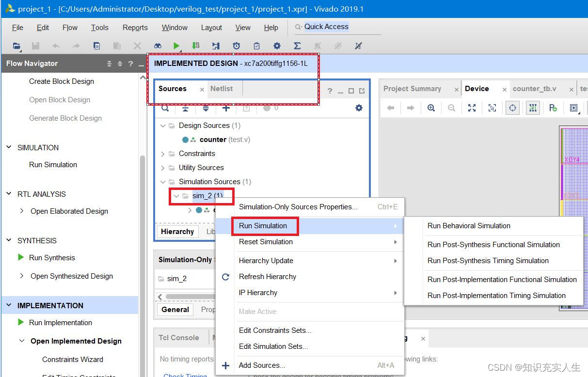Add sources with plus icon in Sources toolbar
The width and height of the screenshot is (588, 377).
(226, 108)
